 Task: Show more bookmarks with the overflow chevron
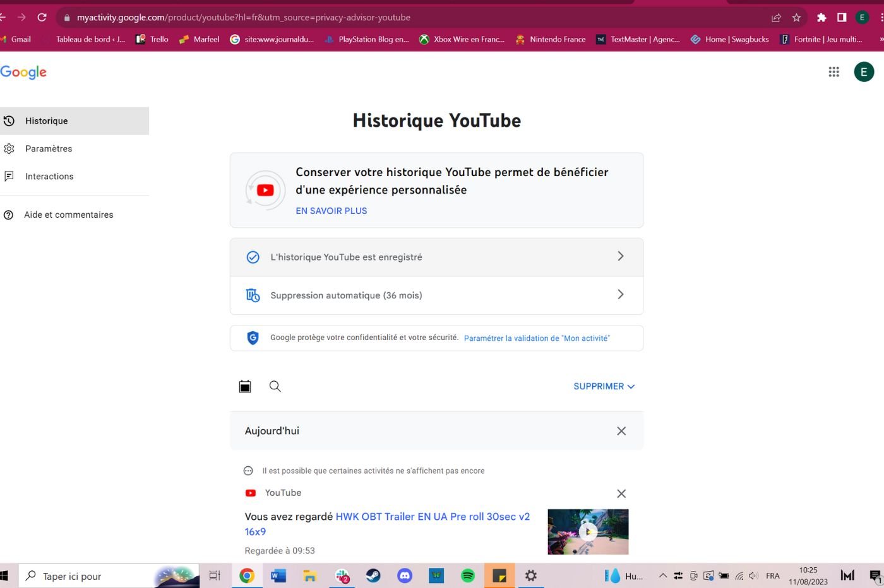pyautogui.click(x=881, y=39)
